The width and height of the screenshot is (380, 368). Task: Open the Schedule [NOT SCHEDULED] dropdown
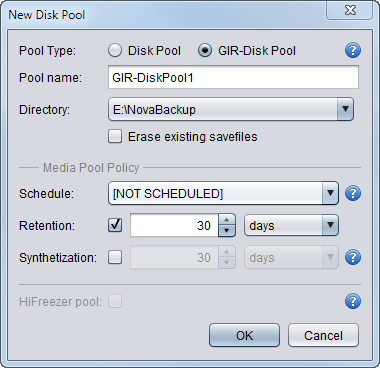223,193
